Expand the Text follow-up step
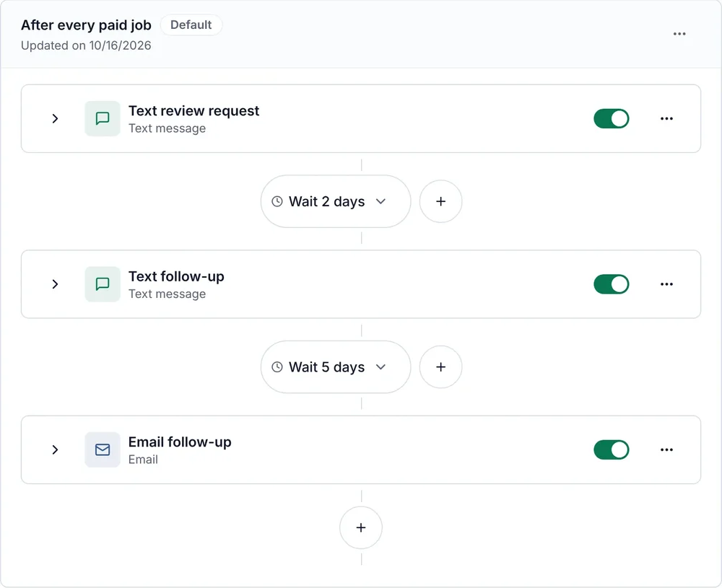 click(56, 284)
